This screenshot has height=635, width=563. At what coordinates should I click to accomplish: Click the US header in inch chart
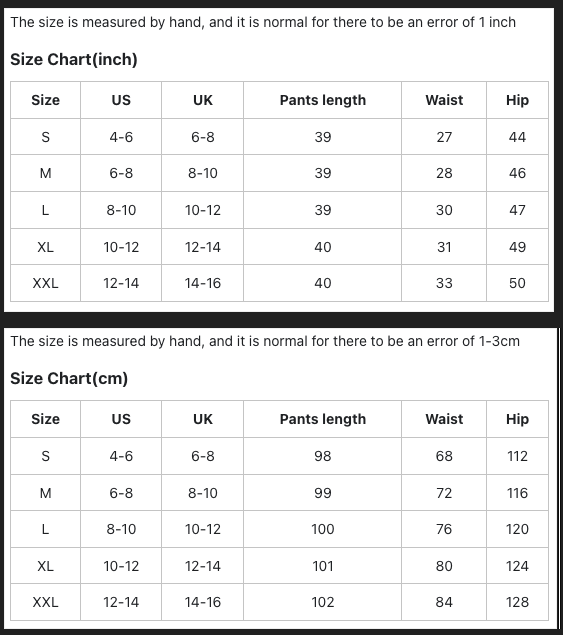point(121,100)
